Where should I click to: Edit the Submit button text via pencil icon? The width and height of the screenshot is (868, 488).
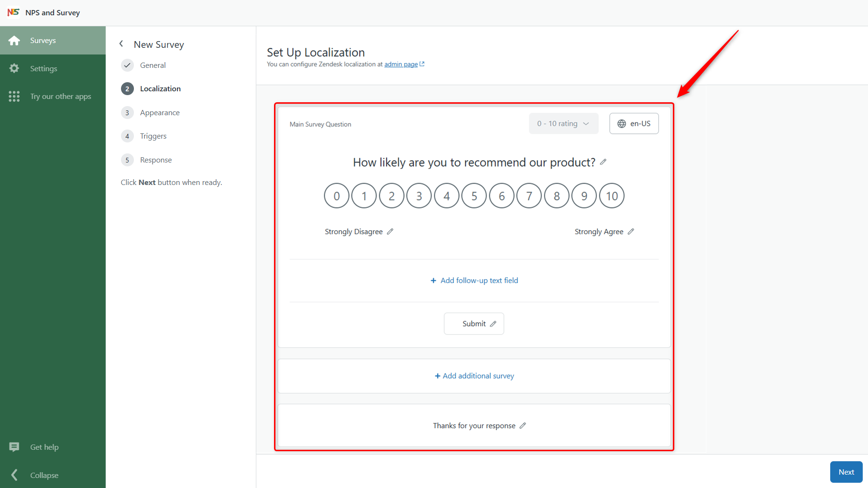[493, 324]
